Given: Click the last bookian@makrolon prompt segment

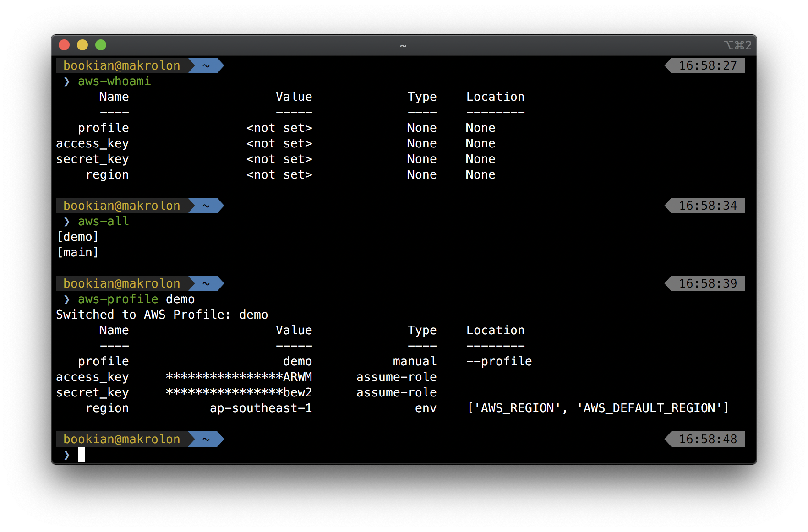Looking at the screenshot, I should click(122, 439).
